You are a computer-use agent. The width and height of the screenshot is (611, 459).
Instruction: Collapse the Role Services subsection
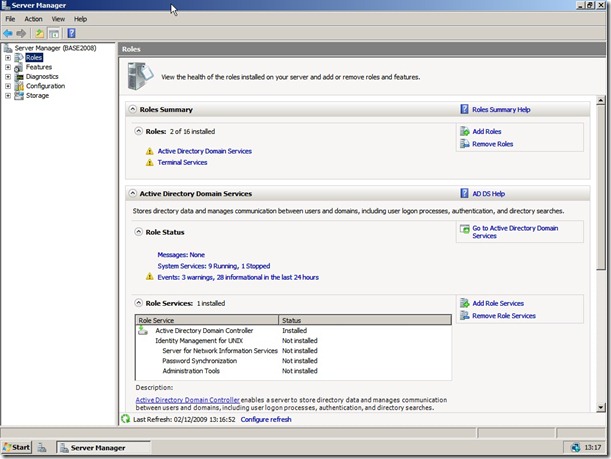[x=138, y=302]
